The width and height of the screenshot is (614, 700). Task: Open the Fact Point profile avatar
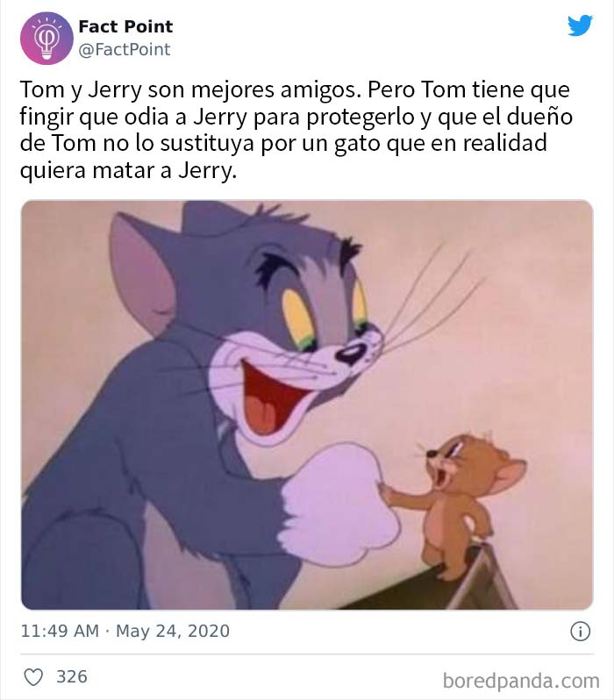click(x=46, y=38)
